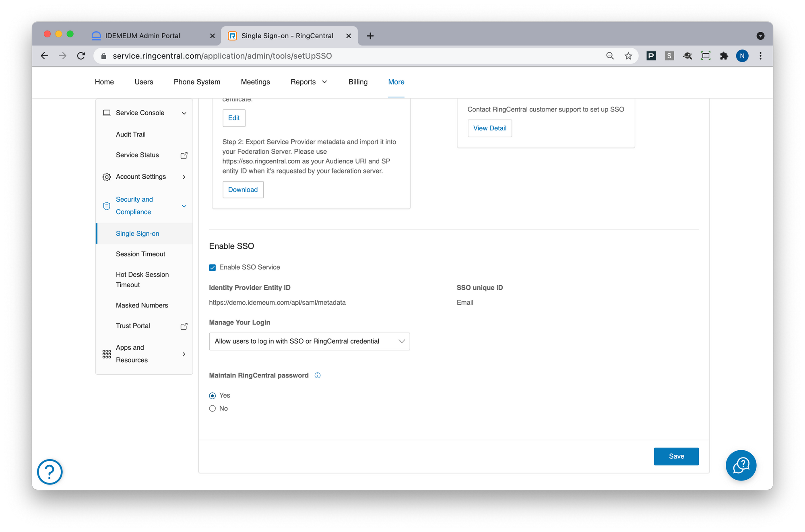Click the Download metadata button

pyautogui.click(x=243, y=190)
